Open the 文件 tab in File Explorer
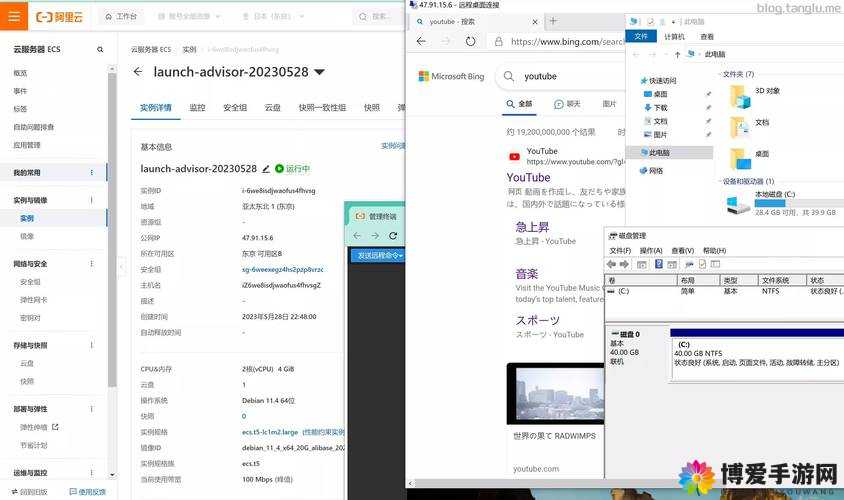844x500 pixels. [x=641, y=36]
